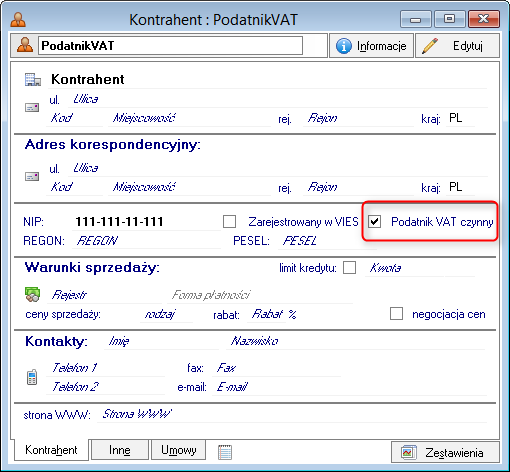This screenshot has height=472, width=510.
Task: Switch to the Inne tab
Action: (x=120, y=450)
